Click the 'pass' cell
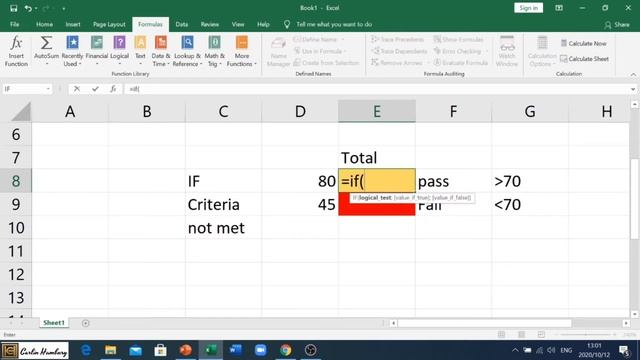 [x=453, y=181]
